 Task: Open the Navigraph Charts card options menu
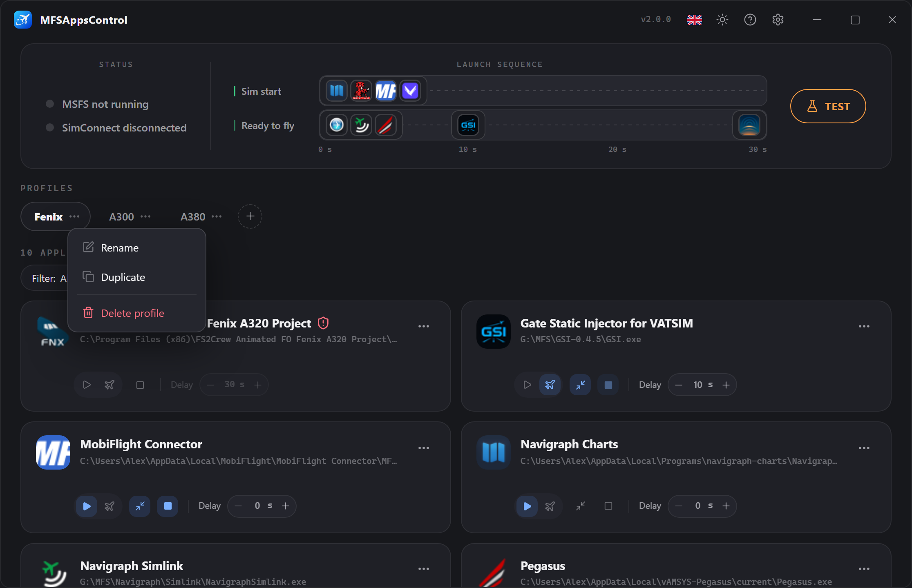864,448
